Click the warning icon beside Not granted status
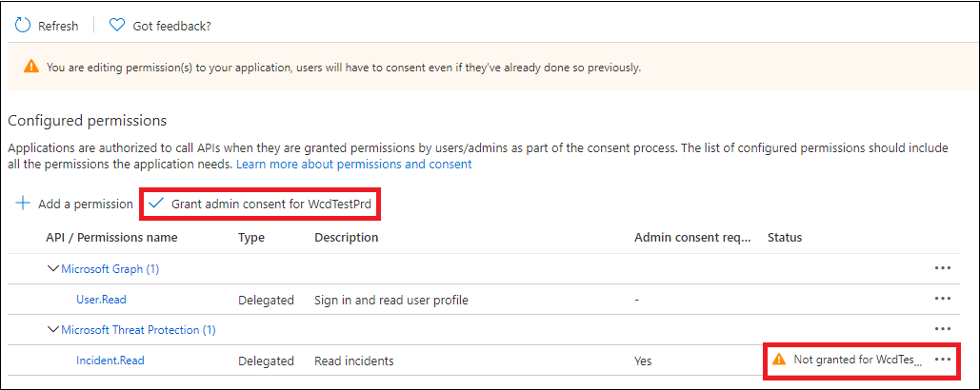 (x=779, y=360)
